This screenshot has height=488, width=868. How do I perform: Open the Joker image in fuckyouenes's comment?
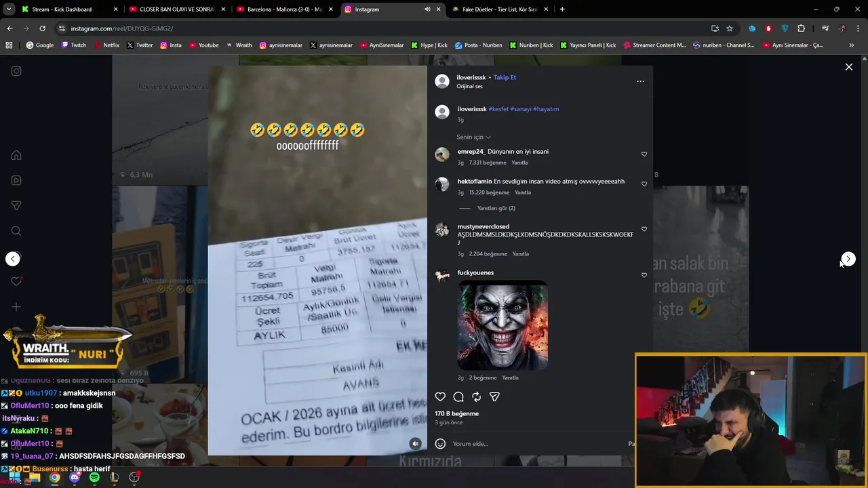[x=502, y=325]
